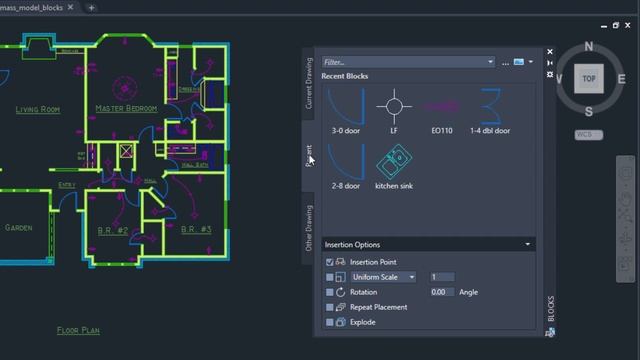Open the Other Drawing tab
This screenshot has height=360, width=640.
pyautogui.click(x=309, y=228)
